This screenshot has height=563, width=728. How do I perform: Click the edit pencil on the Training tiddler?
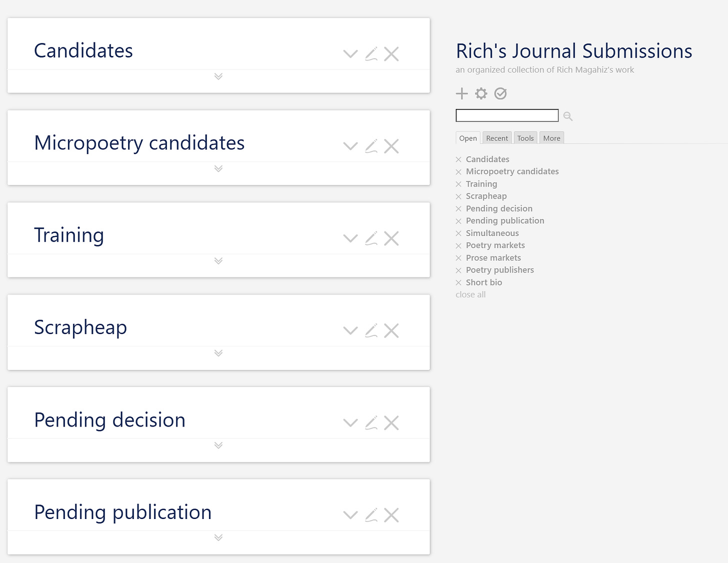371,238
